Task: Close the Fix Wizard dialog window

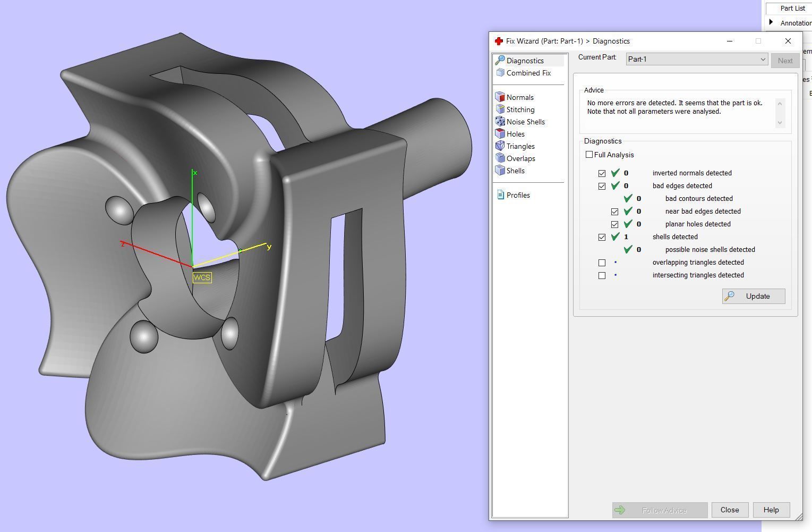Action: point(788,41)
